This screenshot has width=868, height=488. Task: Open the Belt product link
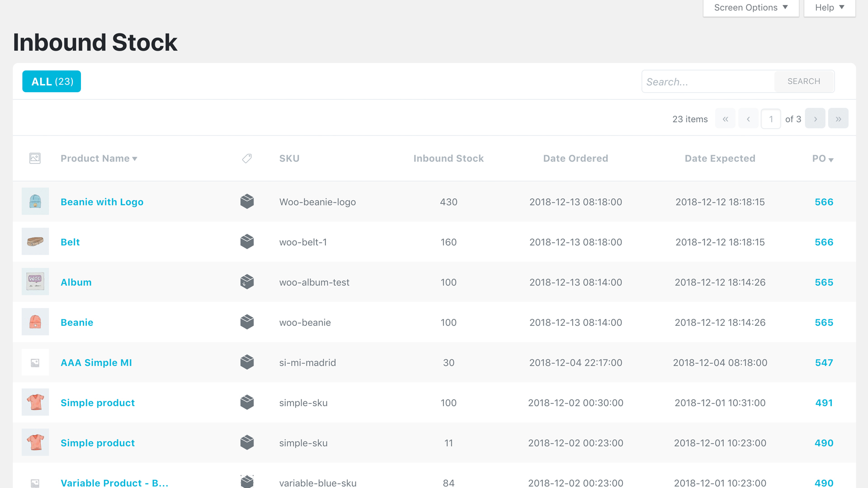[x=70, y=242]
